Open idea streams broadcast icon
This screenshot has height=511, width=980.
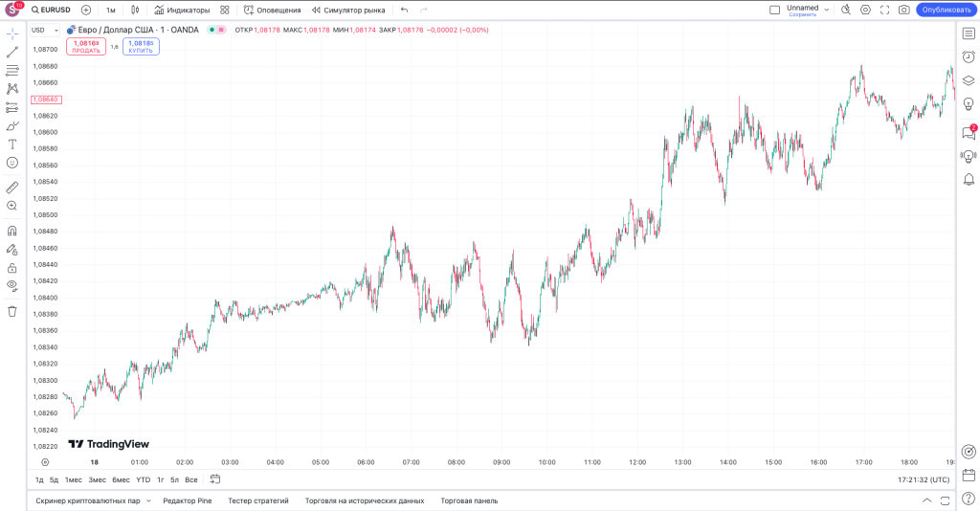tap(969, 156)
